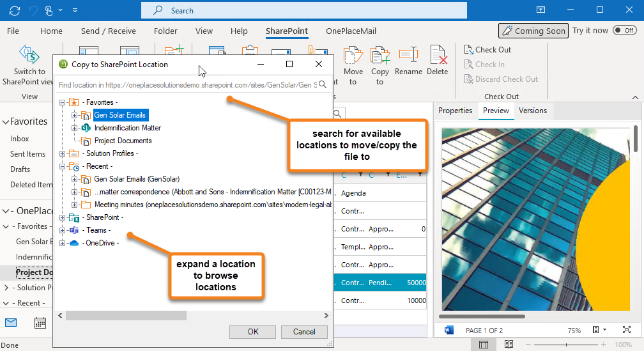Viewport: 644px width, 351px height.
Task: Toggle the Try it now switch
Action: (624, 31)
